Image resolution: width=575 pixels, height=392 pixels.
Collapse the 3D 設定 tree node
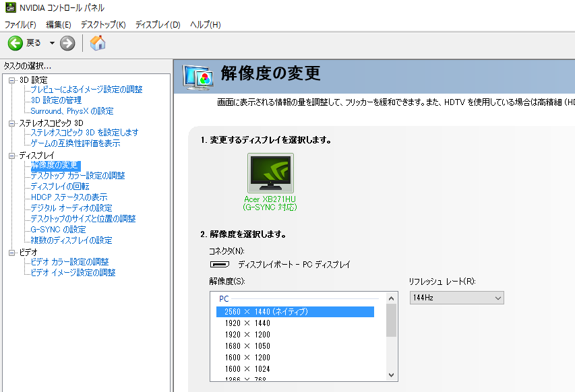(12, 80)
